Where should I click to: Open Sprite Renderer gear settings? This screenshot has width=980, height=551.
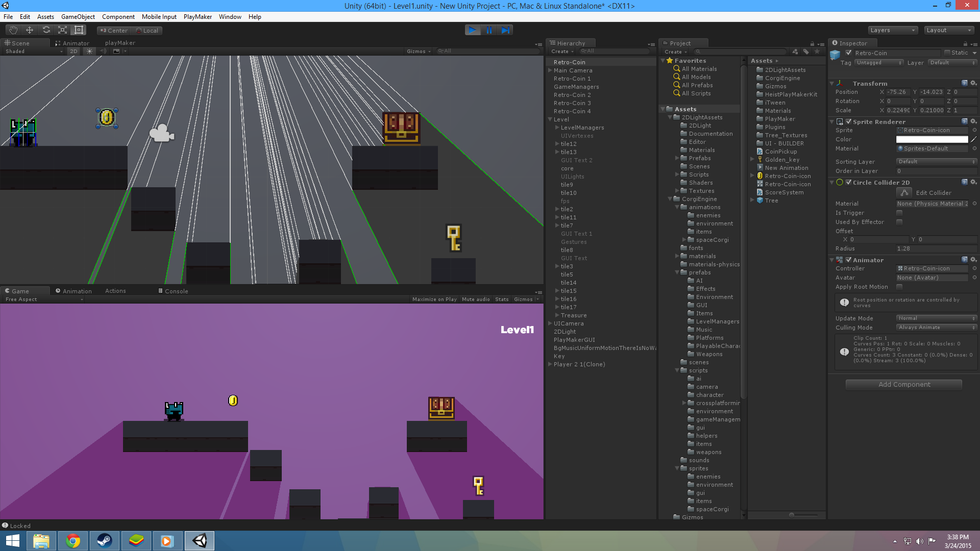coord(973,121)
